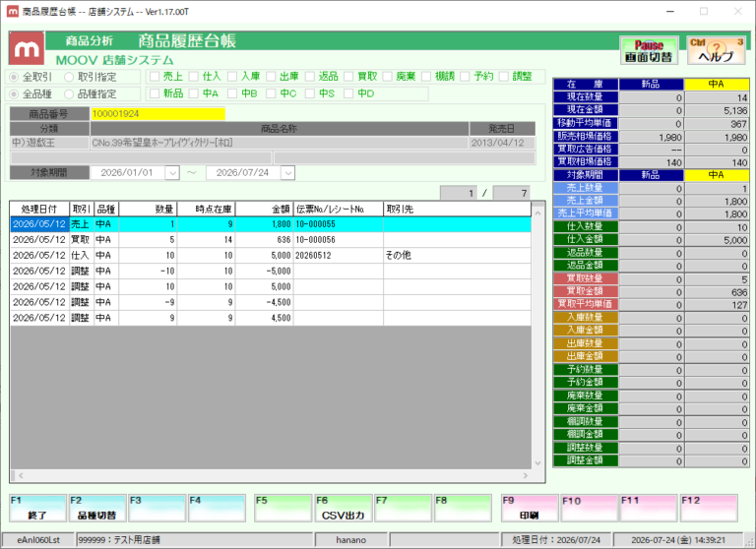This screenshot has height=549, width=756.
Task: Click the scroll down arrow of list
Action: [538, 463]
